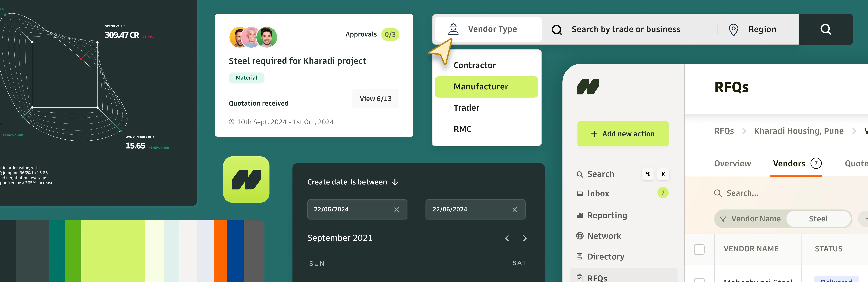Go to previous month in calendar
The height and width of the screenshot is (282, 868).
click(507, 238)
